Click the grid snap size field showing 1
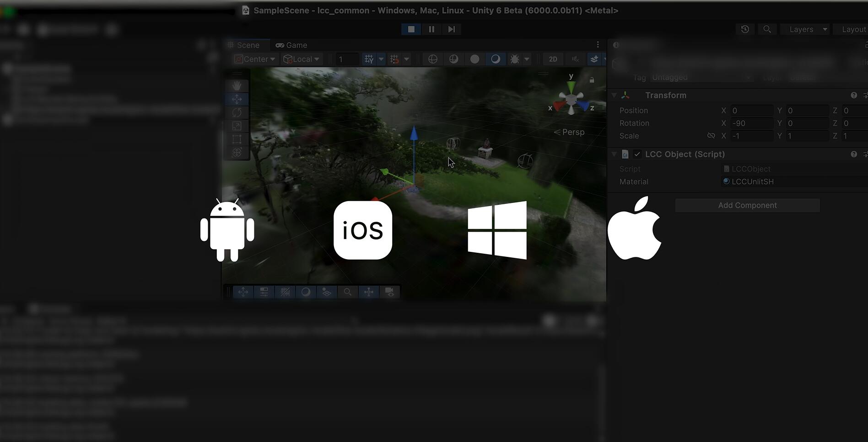 click(x=347, y=59)
